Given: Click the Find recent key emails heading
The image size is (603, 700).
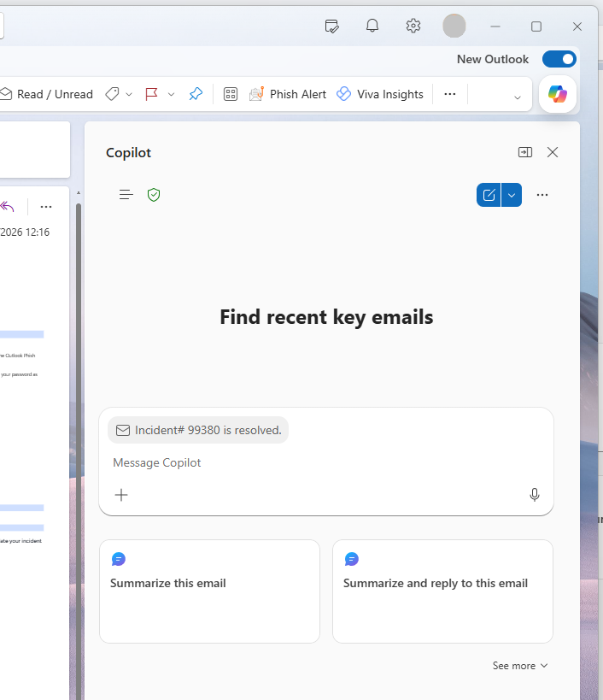Looking at the screenshot, I should click(x=326, y=317).
